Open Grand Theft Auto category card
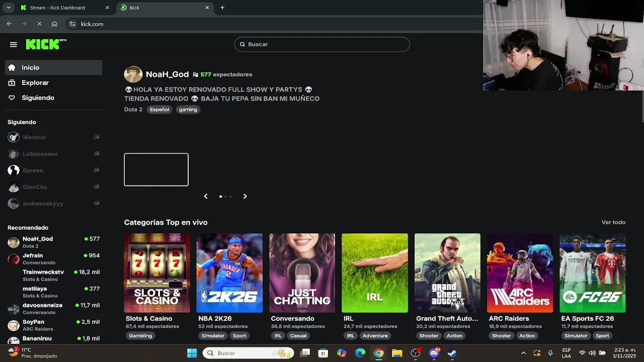 point(447,273)
